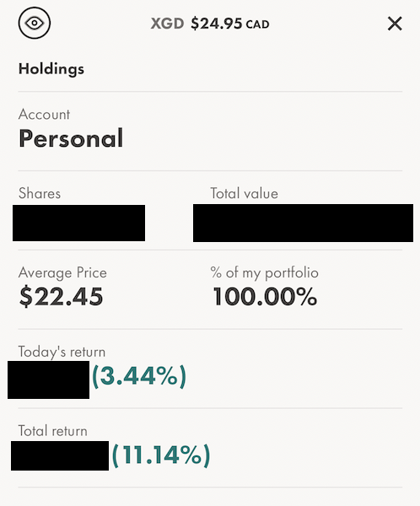Click the hidden Shares value box

(78, 223)
